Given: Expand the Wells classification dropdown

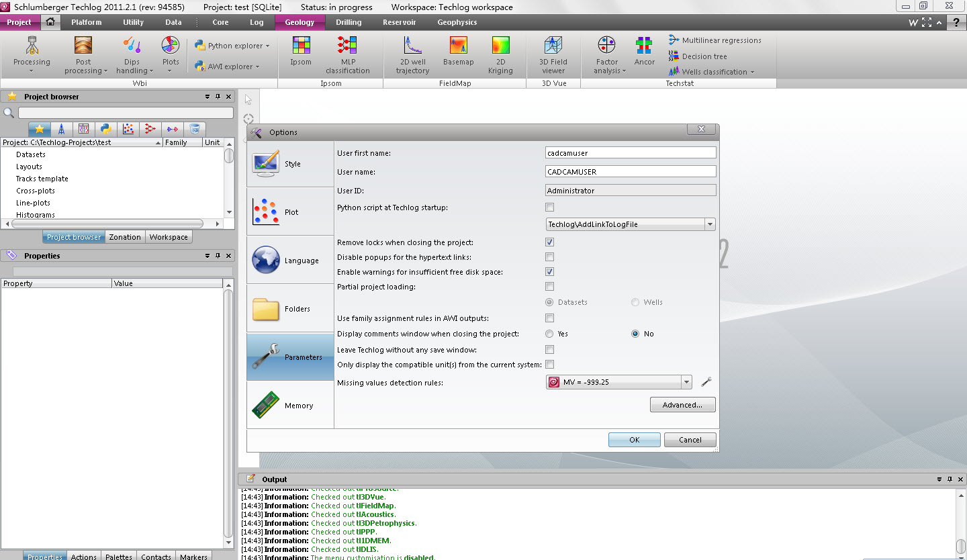Looking at the screenshot, I should click(x=712, y=72).
